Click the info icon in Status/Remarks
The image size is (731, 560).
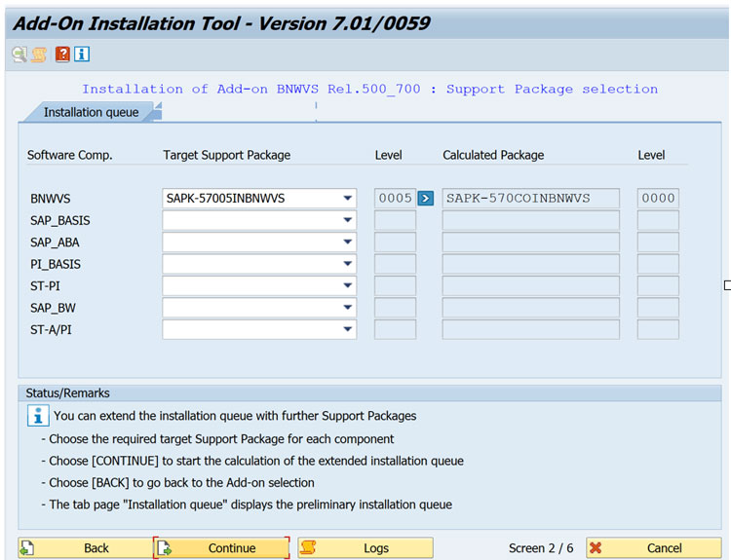[x=38, y=416]
